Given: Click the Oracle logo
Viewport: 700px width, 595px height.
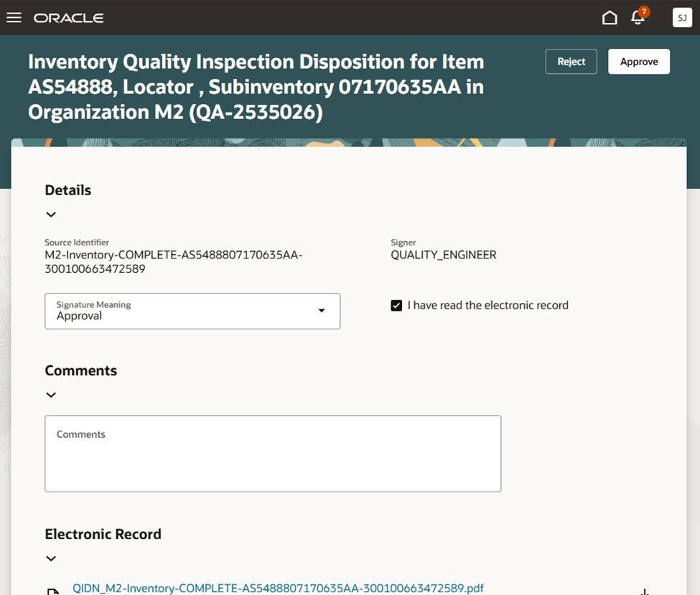Looking at the screenshot, I should tap(68, 17).
